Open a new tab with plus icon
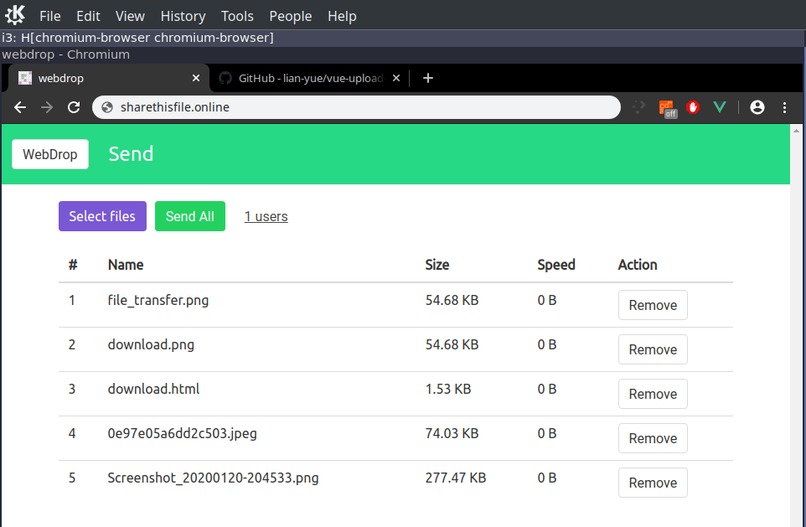The height and width of the screenshot is (527, 806). click(x=428, y=78)
